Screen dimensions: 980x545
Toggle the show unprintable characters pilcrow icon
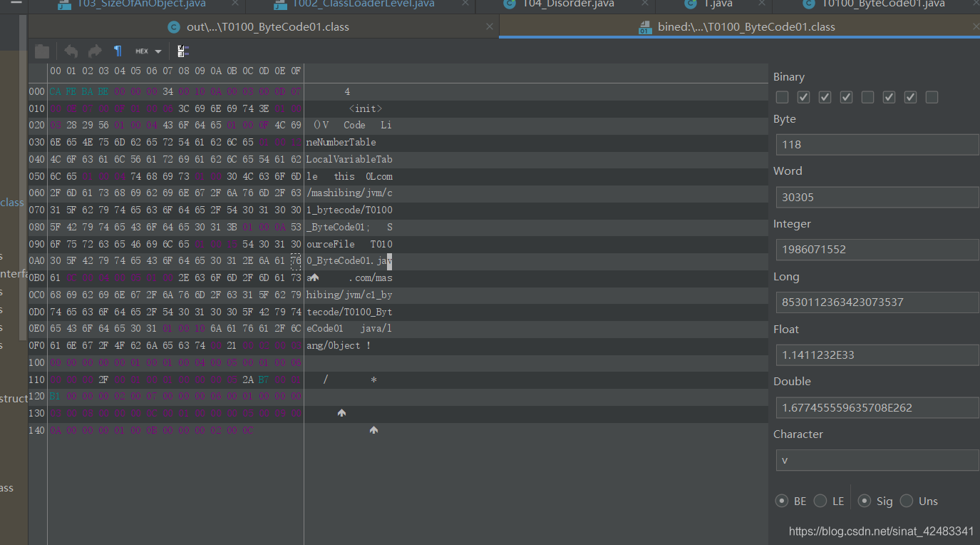(118, 51)
